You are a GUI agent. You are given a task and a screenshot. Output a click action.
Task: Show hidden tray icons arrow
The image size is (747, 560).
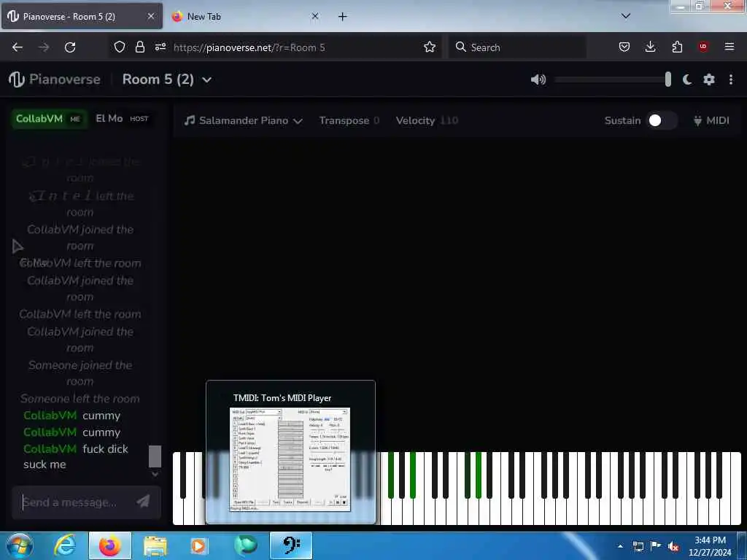(x=620, y=546)
